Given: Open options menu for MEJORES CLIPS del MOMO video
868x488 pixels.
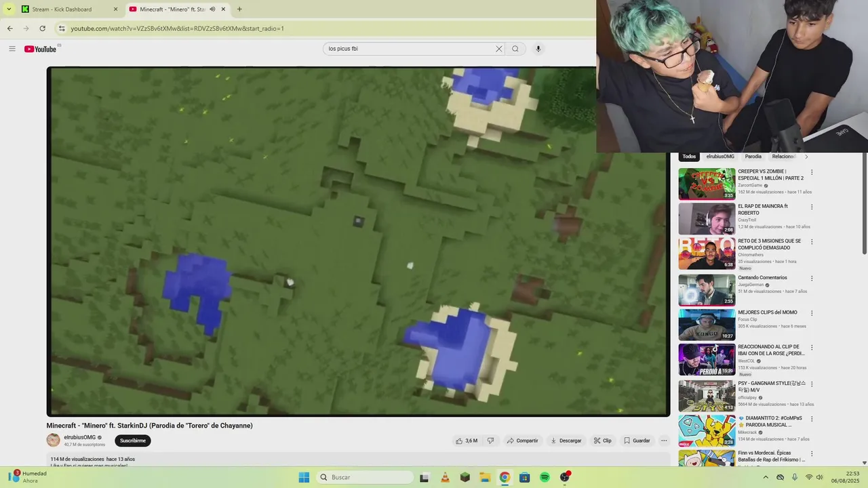Looking at the screenshot, I should coord(812,313).
